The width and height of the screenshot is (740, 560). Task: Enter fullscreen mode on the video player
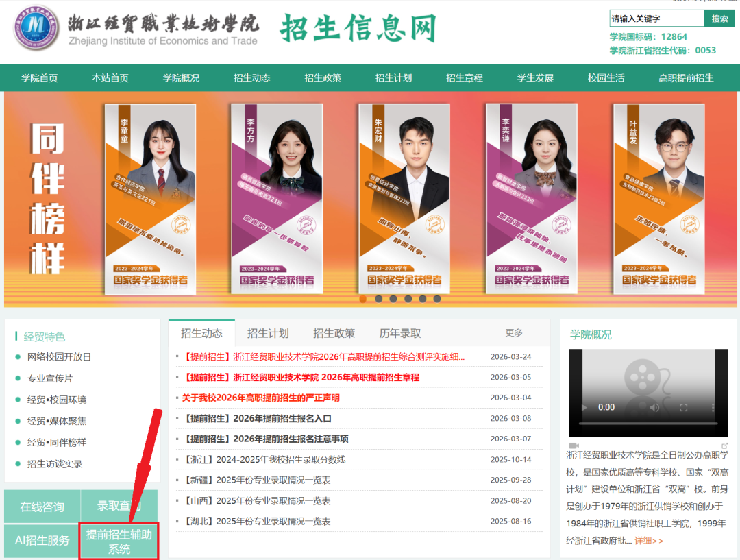coord(683,407)
